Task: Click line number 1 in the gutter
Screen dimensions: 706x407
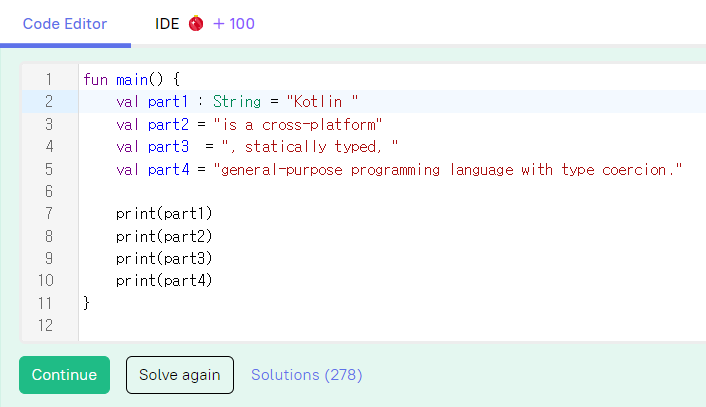Action: coord(49,80)
